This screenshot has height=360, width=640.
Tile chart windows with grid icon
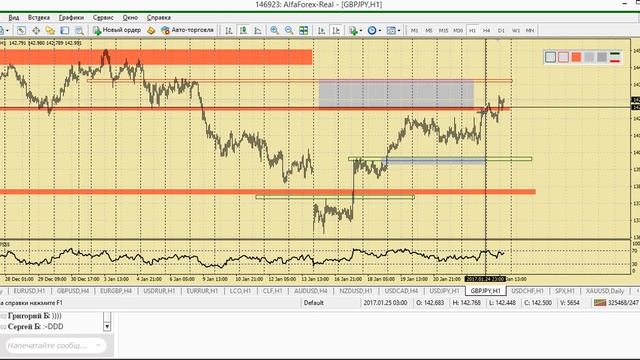coord(303,31)
